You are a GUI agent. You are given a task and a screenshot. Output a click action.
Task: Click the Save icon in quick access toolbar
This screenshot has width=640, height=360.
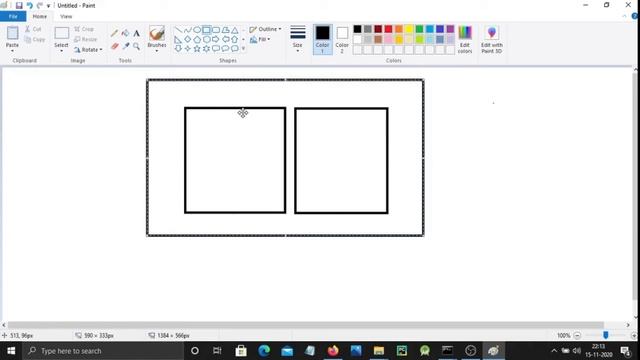[x=19, y=5]
